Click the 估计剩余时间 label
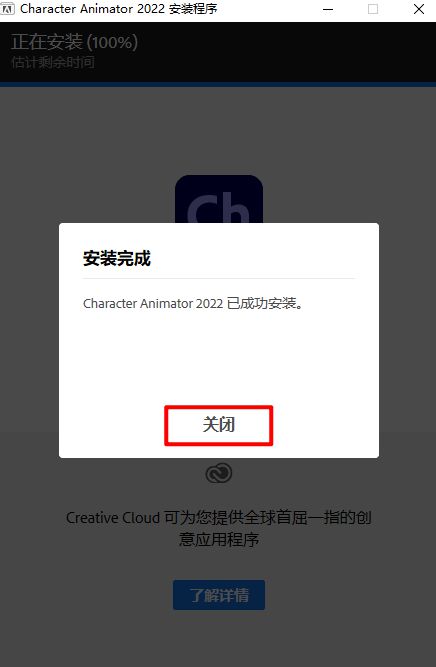Viewport: 436px width, 667px height. click(53, 63)
